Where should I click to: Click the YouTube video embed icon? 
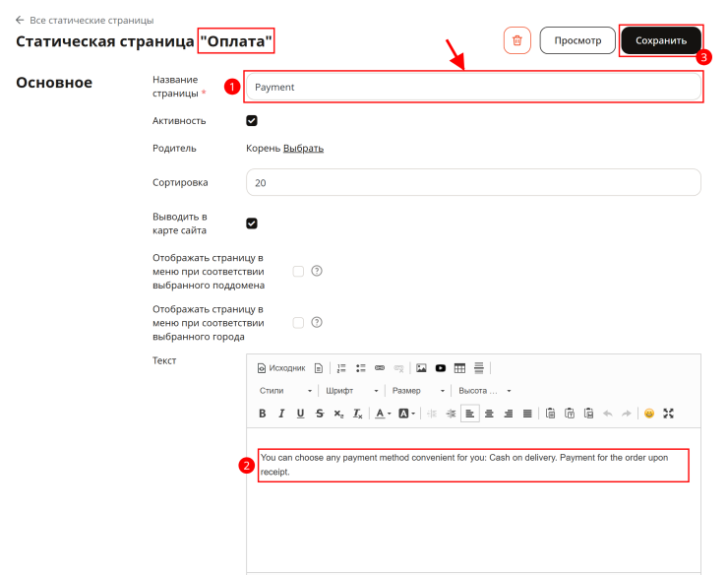(x=441, y=368)
